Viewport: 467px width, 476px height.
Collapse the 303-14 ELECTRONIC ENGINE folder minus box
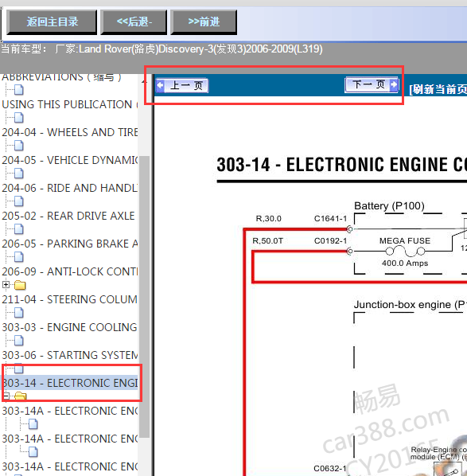pyautogui.click(x=6, y=396)
